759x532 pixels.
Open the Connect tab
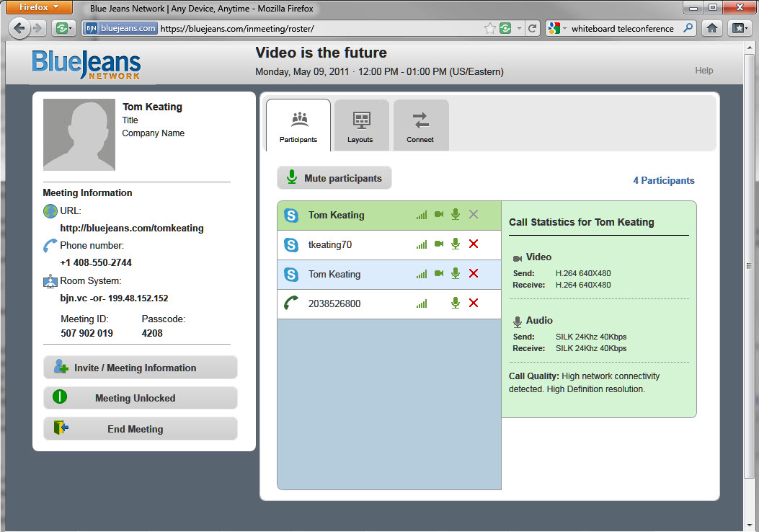click(x=420, y=126)
